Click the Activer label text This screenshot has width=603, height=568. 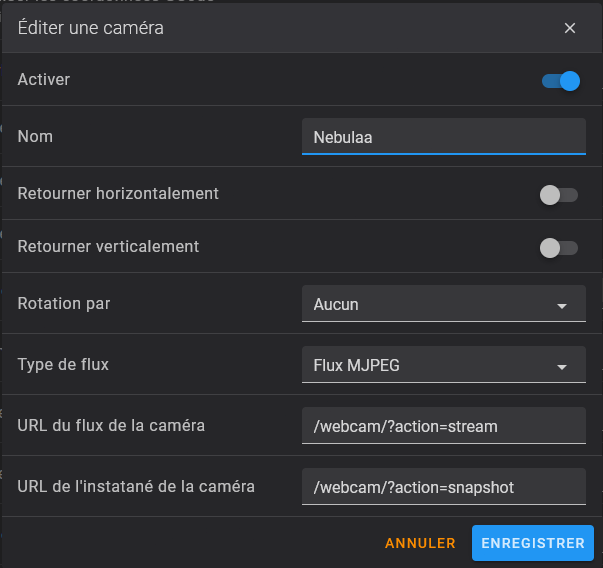tap(44, 79)
